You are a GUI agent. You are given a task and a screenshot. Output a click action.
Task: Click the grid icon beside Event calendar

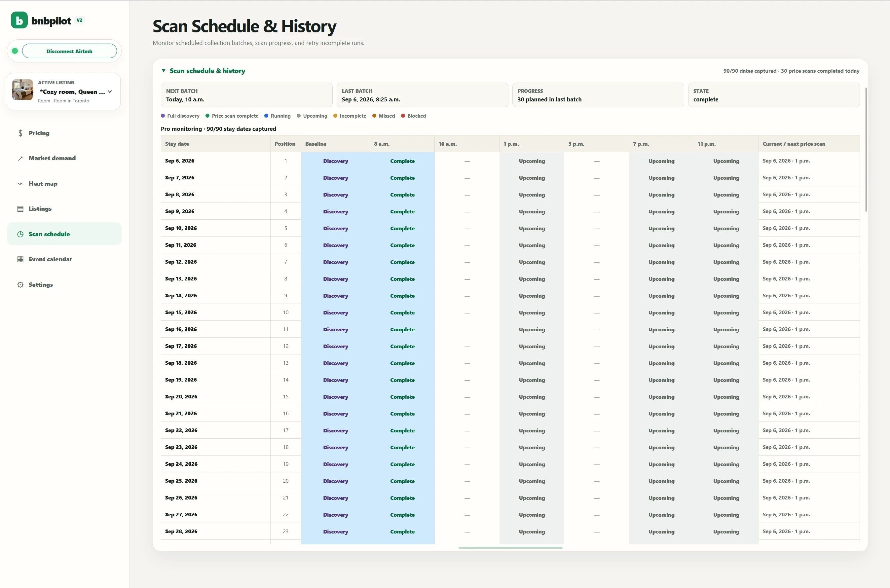click(x=20, y=260)
